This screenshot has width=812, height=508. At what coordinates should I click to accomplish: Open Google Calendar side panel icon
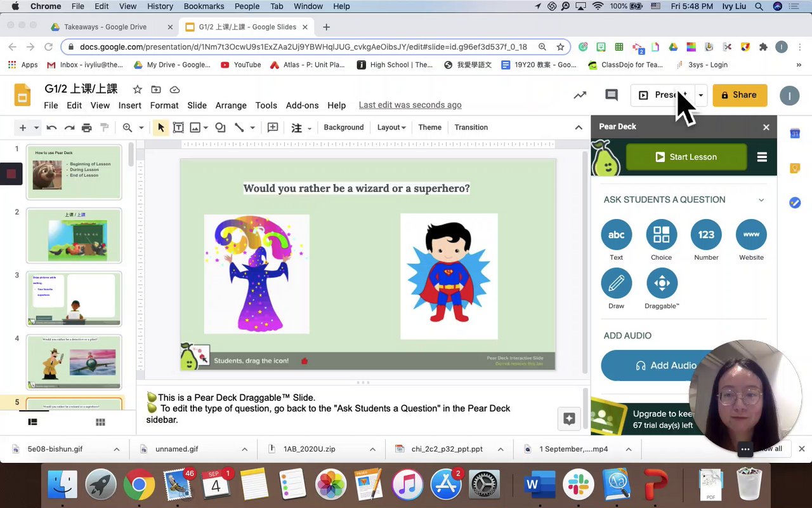[x=795, y=133]
